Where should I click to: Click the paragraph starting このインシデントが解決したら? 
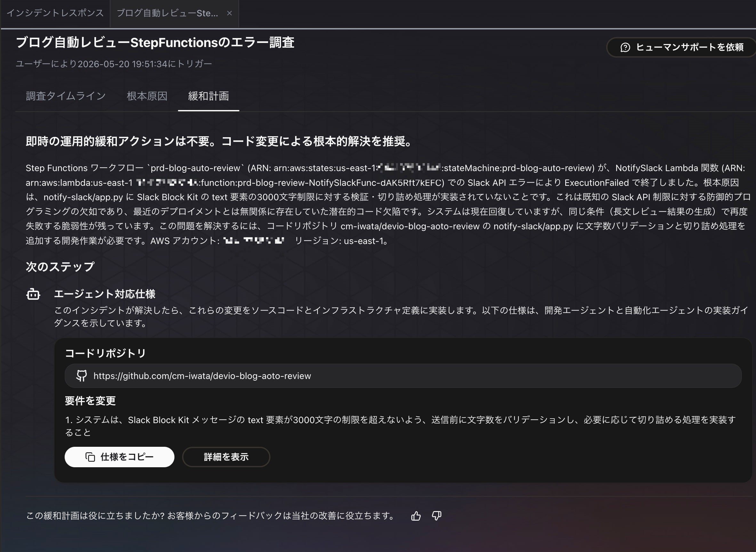click(401, 317)
